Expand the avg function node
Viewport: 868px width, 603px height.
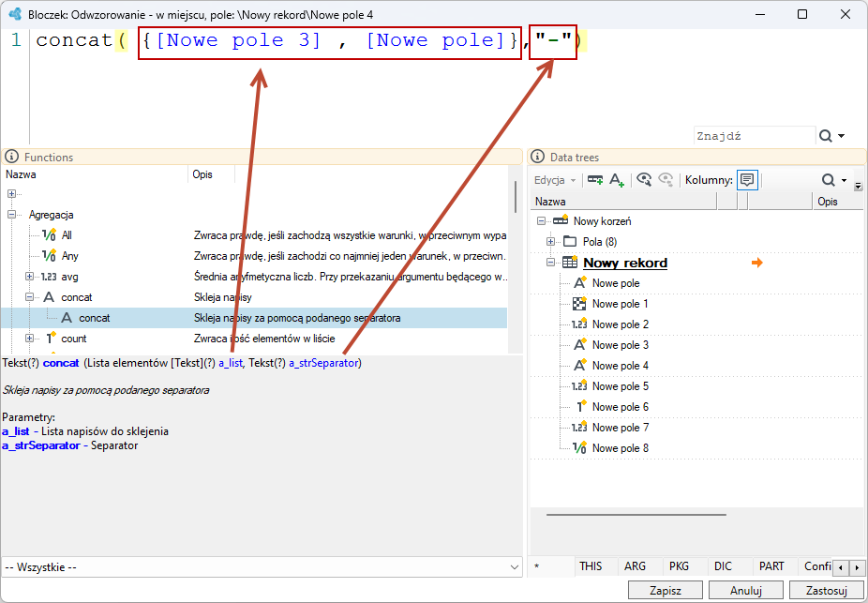[29, 277]
